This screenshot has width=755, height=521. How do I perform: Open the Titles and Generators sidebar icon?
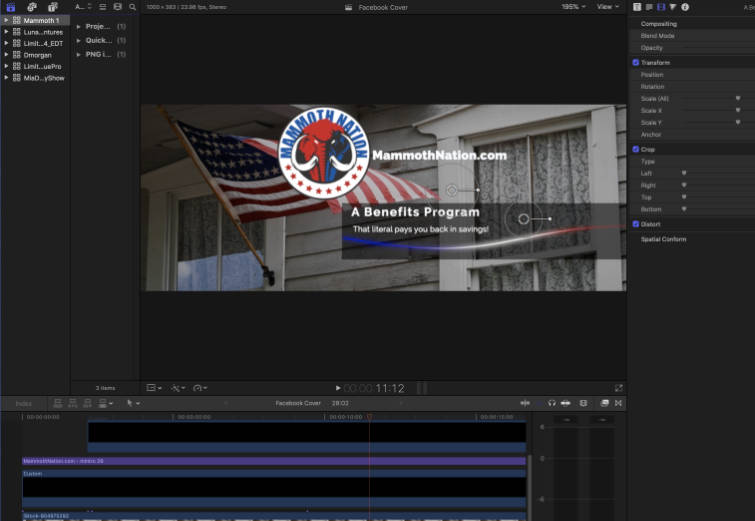coord(53,7)
